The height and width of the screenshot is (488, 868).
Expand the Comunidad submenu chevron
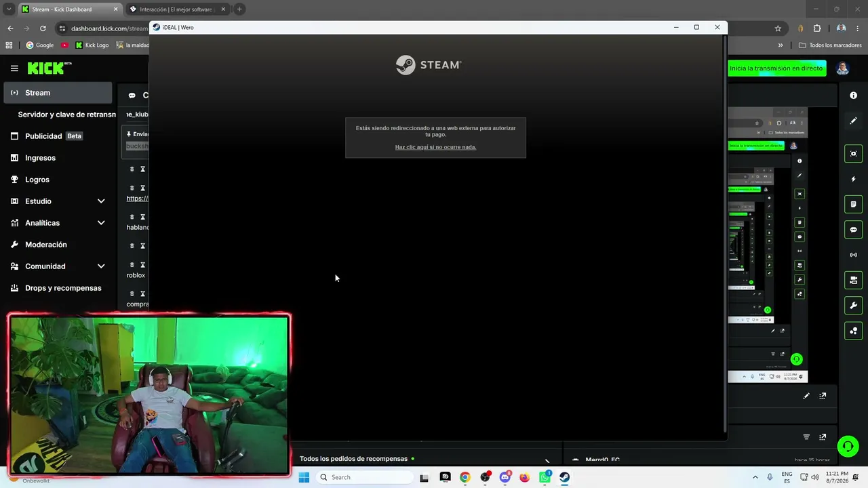coord(101,266)
